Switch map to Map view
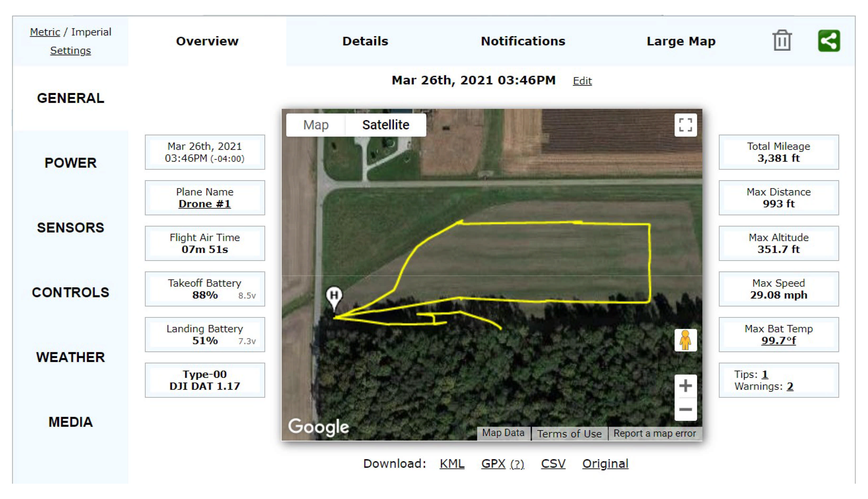 click(316, 125)
